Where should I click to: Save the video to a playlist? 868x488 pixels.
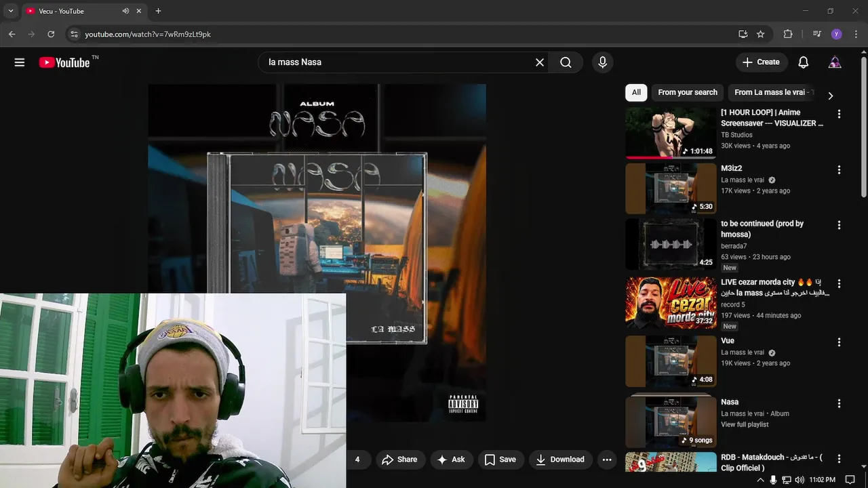click(500, 460)
